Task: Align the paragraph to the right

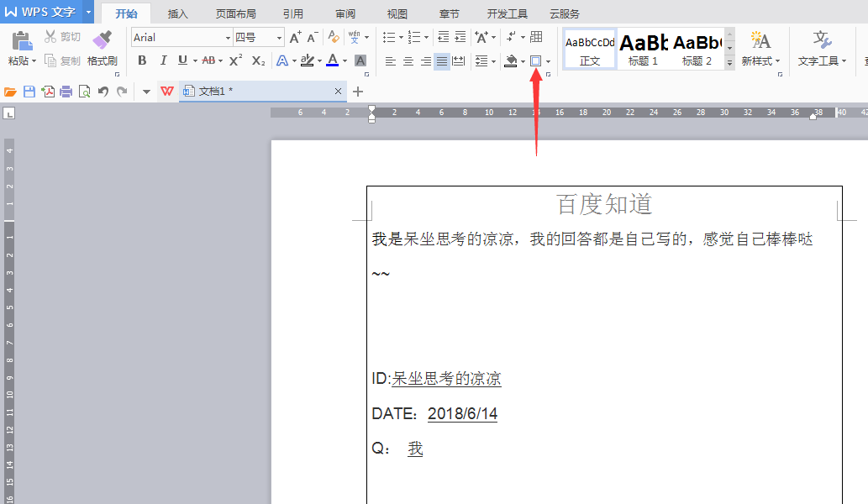Action: [425, 60]
